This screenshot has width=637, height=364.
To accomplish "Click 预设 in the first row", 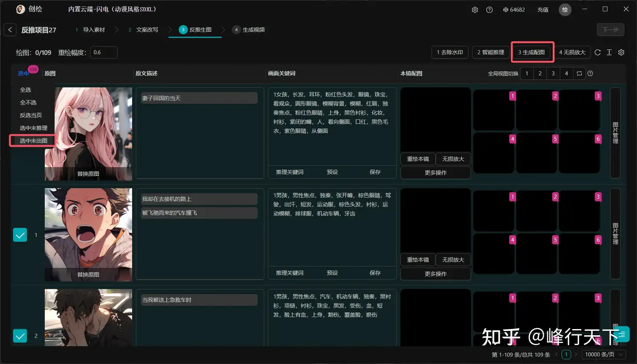I will click(x=332, y=172).
